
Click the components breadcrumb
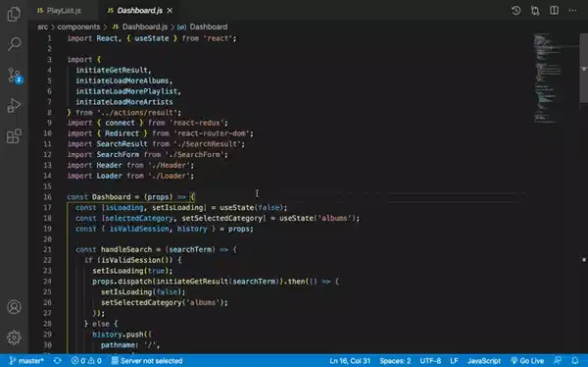(78, 26)
